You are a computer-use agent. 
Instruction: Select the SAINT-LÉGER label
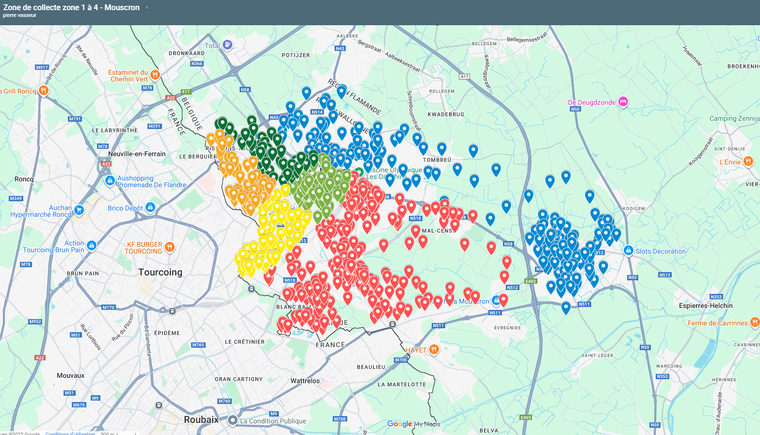[x=597, y=355]
